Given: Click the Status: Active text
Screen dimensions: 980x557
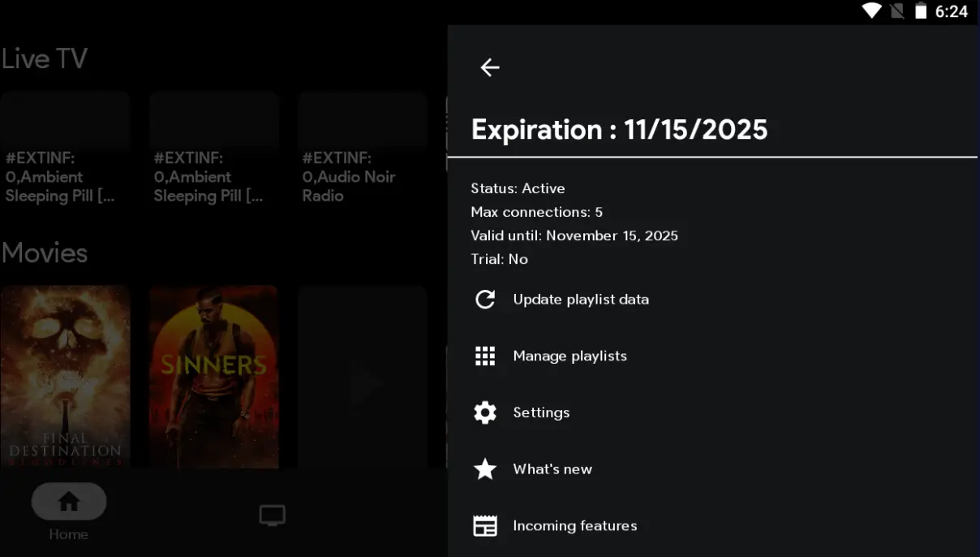Looking at the screenshot, I should [x=518, y=188].
